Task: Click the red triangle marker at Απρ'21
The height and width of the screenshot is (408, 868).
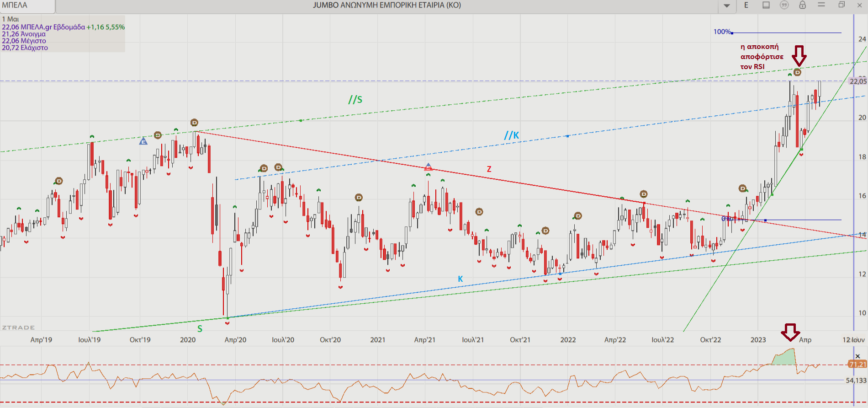Action: tap(428, 167)
